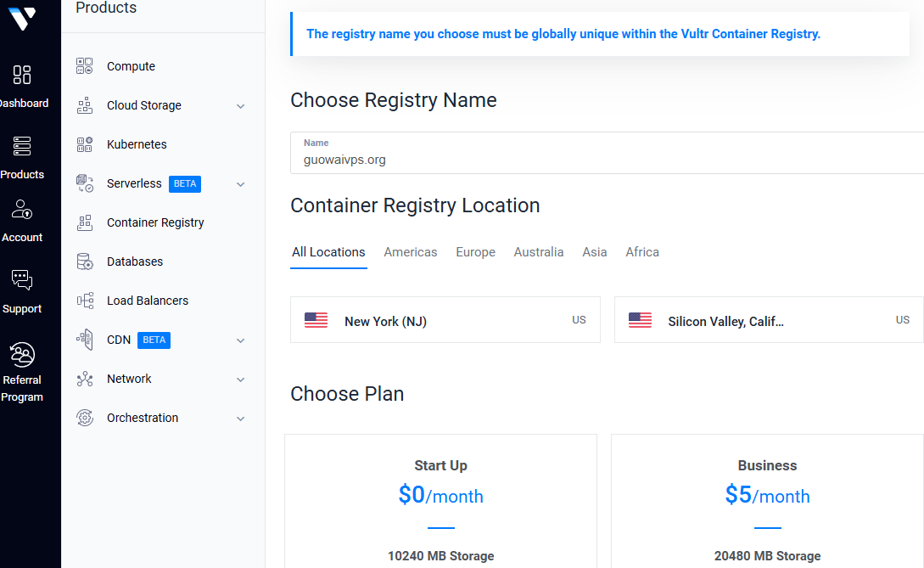Image resolution: width=924 pixels, height=568 pixels.
Task: Expand the Orchestration section
Action: coord(240,418)
